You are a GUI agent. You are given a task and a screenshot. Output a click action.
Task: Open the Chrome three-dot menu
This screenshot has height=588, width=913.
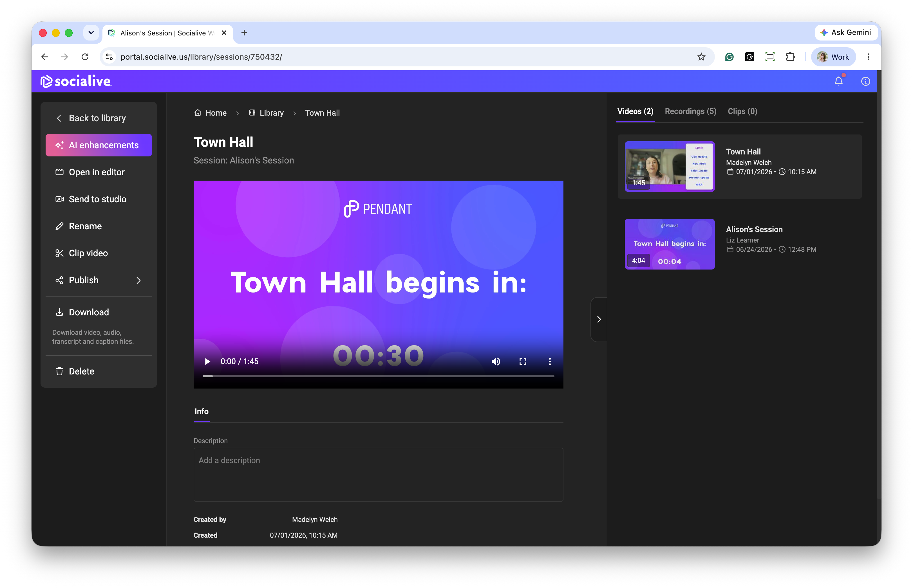868,57
